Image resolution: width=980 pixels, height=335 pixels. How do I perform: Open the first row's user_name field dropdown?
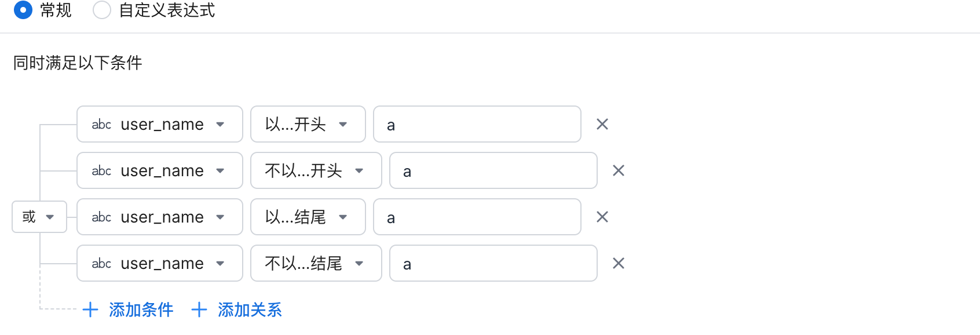point(159,124)
